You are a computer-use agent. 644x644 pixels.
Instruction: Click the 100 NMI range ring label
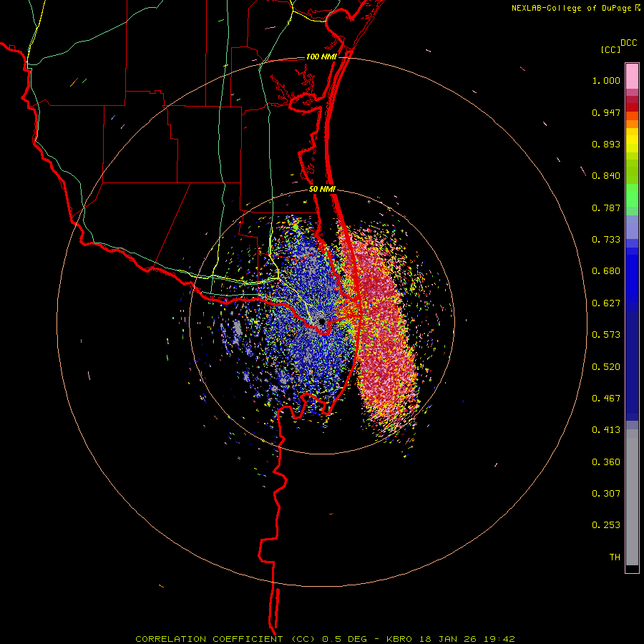pos(321,57)
